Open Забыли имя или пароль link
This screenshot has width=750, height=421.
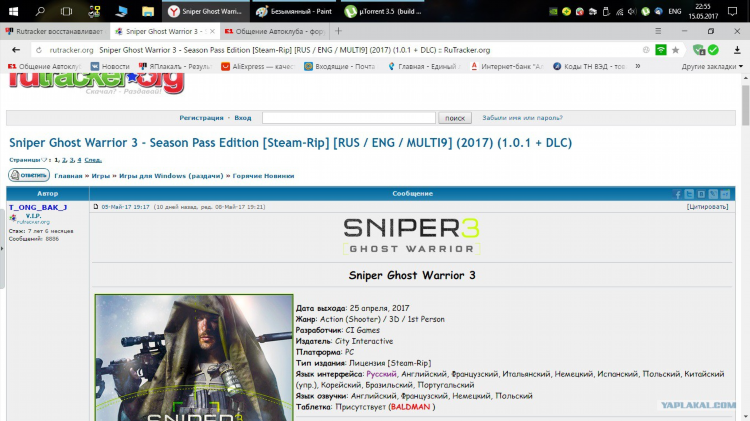point(522,118)
